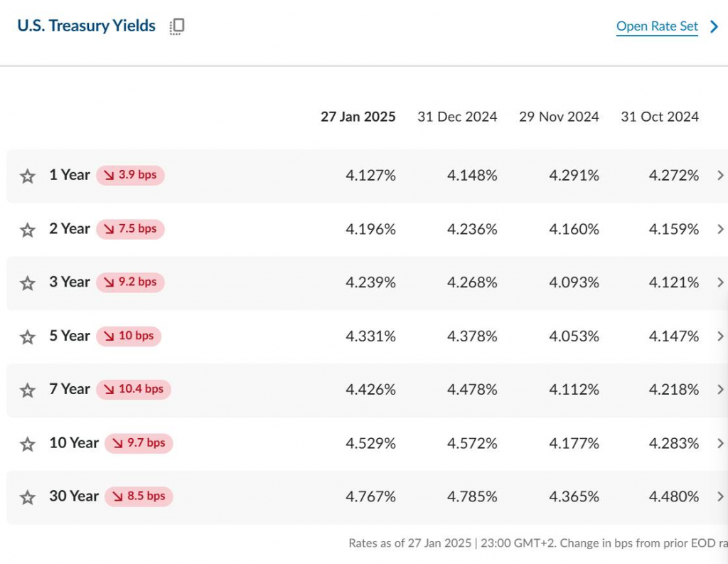Image resolution: width=728 pixels, height=564 pixels.
Task: Click the star icon beside 5 Year
Action: (28, 336)
